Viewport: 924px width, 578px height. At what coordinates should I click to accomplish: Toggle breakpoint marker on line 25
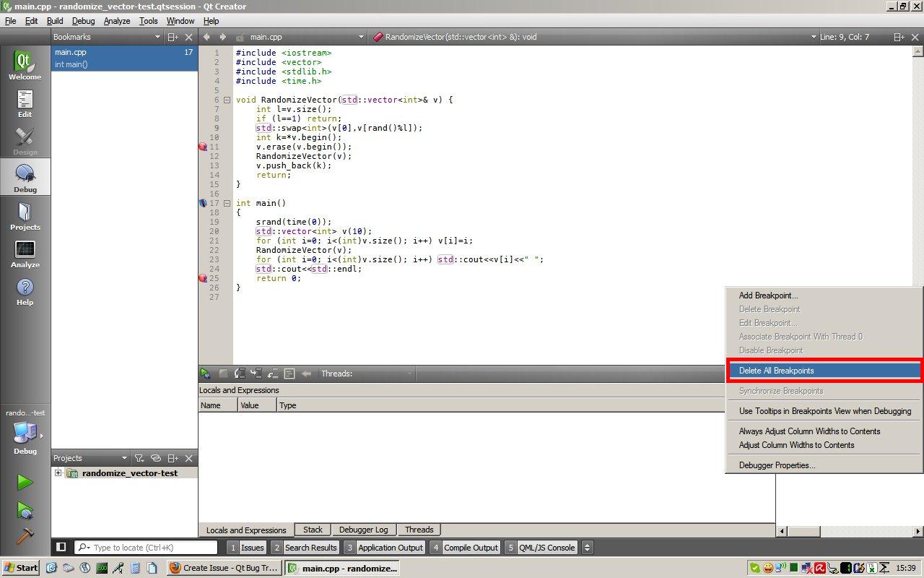pos(203,278)
